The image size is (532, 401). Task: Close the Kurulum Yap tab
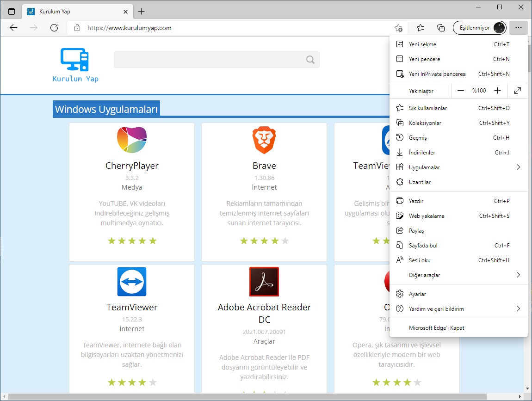tap(125, 12)
